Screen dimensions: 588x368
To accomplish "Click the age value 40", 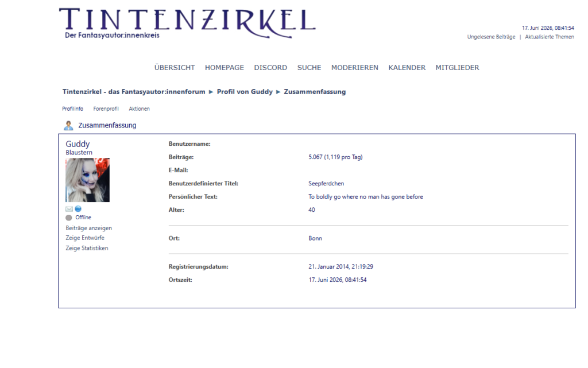I will tap(312, 210).
